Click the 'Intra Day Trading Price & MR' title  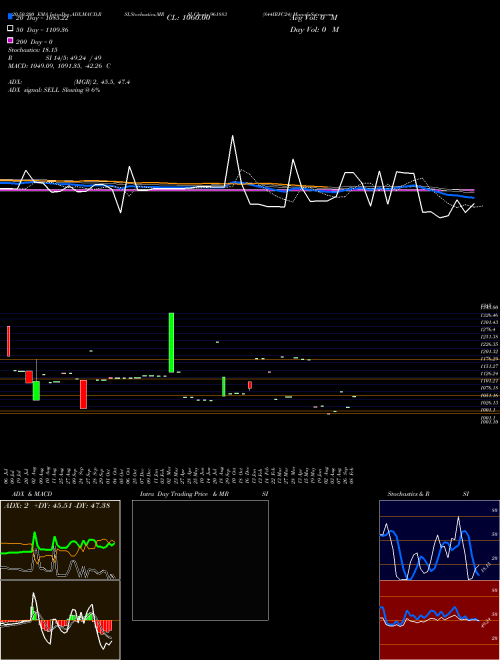pos(184,494)
